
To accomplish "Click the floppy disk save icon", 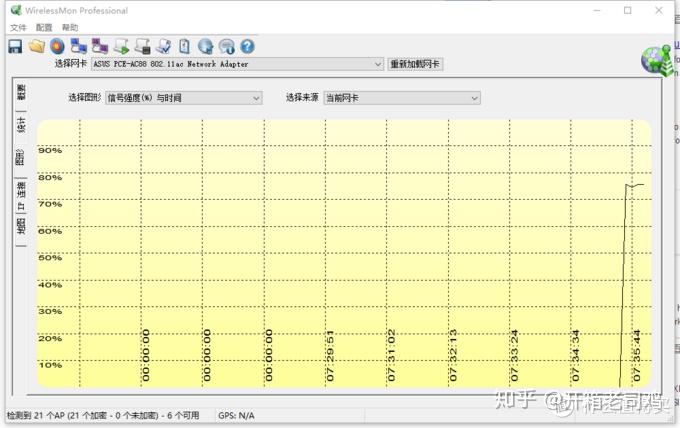I will 15,46.
